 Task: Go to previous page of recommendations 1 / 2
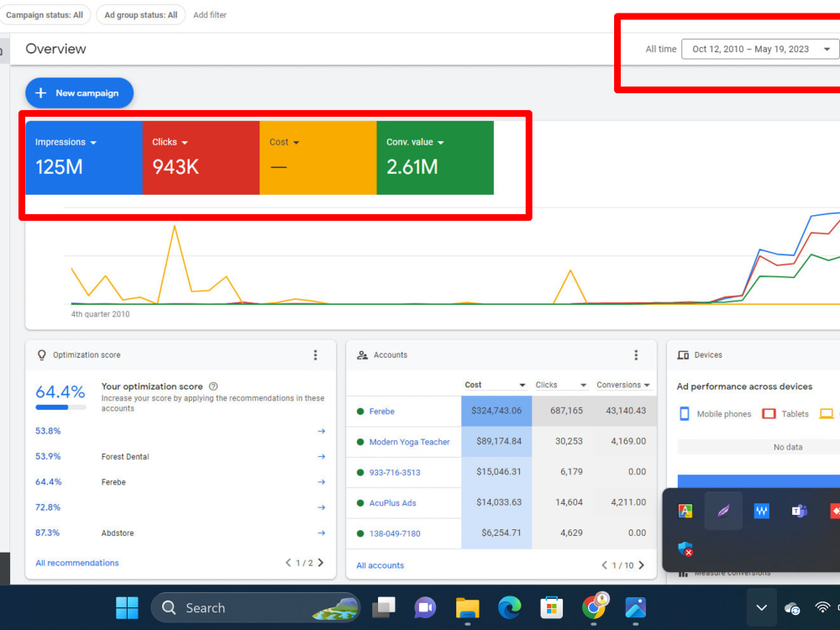288,563
